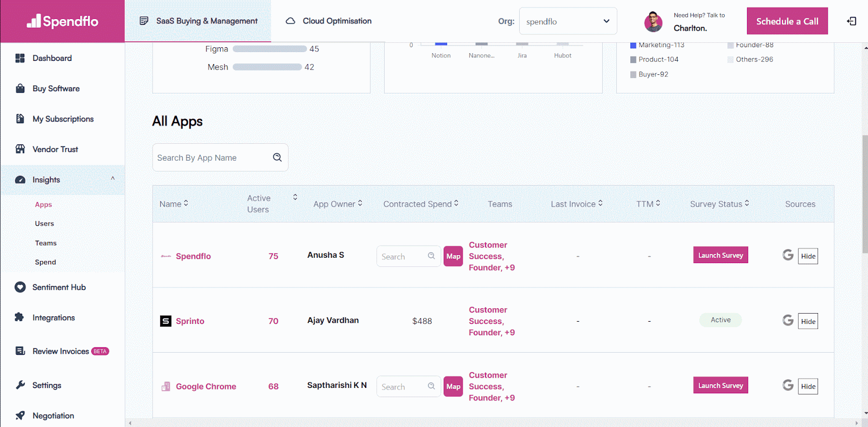Screen dimensions: 868x427
Task: Click the Charlton profile avatar
Action: tap(653, 22)
